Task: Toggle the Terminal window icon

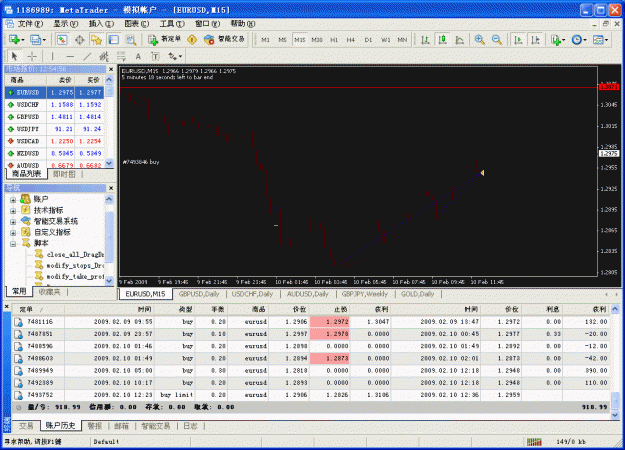Action: (x=114, y=39)
